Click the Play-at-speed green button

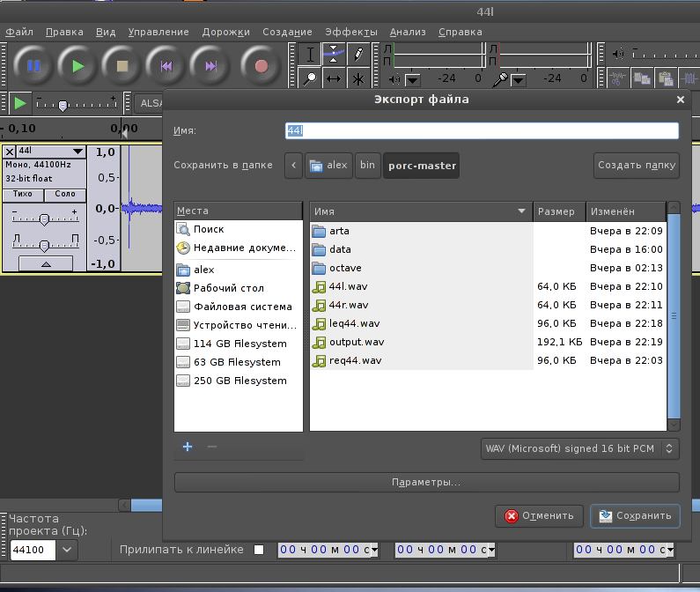pyautogui.click(x=20, y=103)
